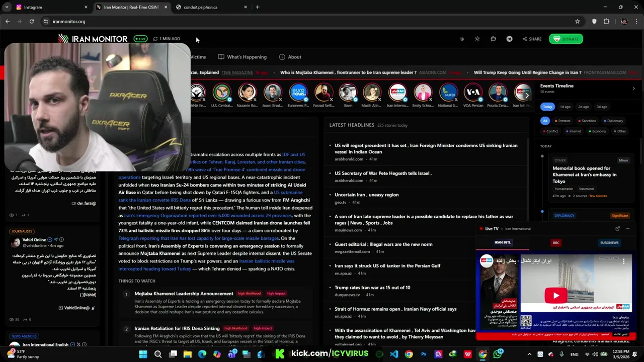Pop out the Live TV panel

click(x=617, y=229)
